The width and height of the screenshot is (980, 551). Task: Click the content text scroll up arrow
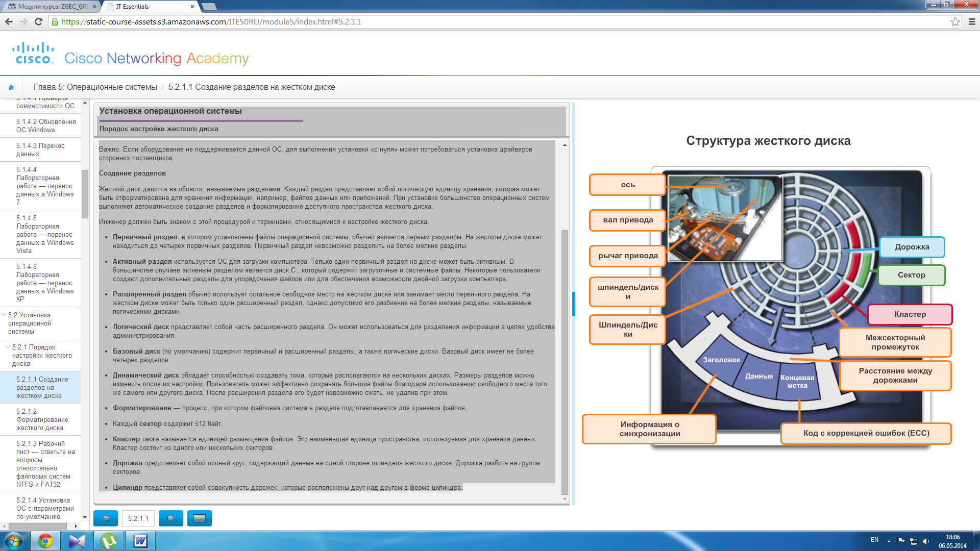(x=565, y=145)
